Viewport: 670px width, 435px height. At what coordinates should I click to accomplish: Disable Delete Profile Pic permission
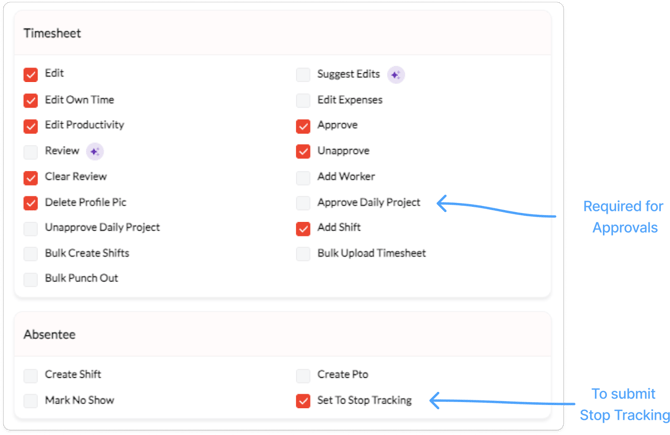click(x=31, y=202)
